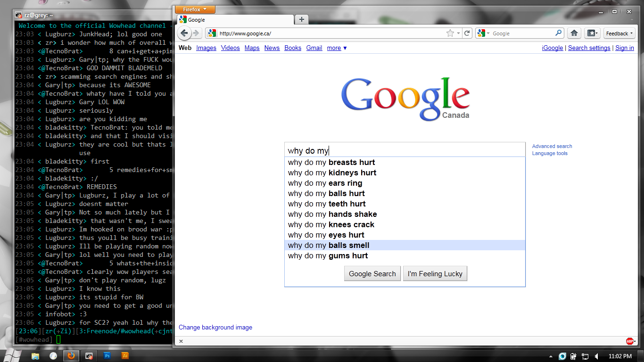Go back with Firefox's back arrow
644x362 pixels.
click(184, 33)
